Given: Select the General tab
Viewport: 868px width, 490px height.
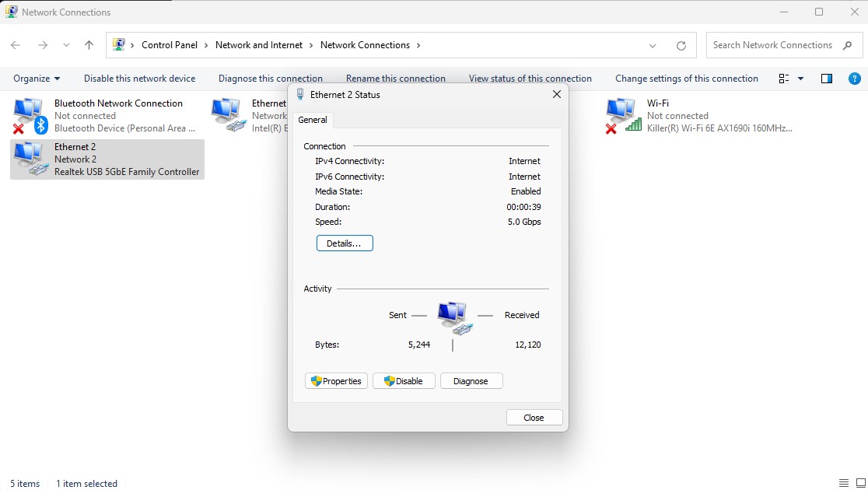Looking at the screenshot, I should [x=313, y=120].
